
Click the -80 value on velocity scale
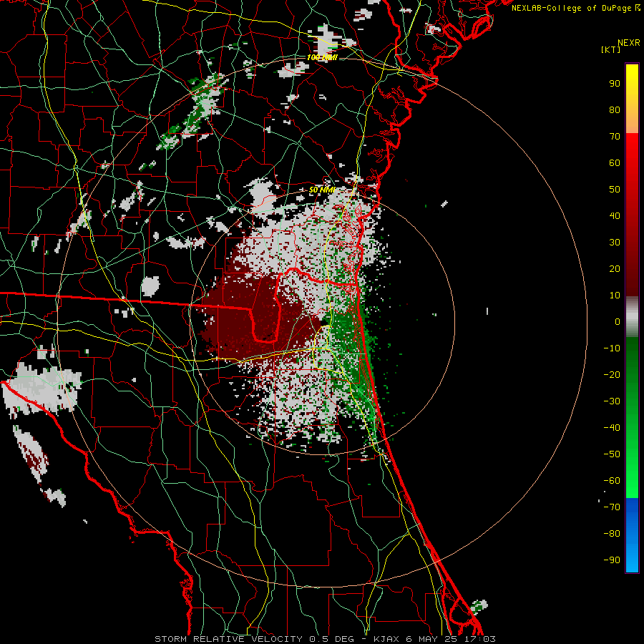tap(612, 534)
